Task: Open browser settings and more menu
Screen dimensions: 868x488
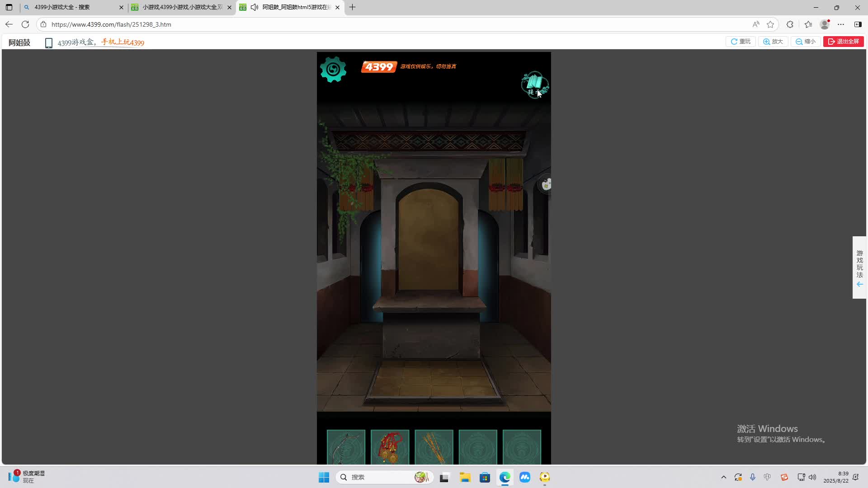Action: pos(841,24)
